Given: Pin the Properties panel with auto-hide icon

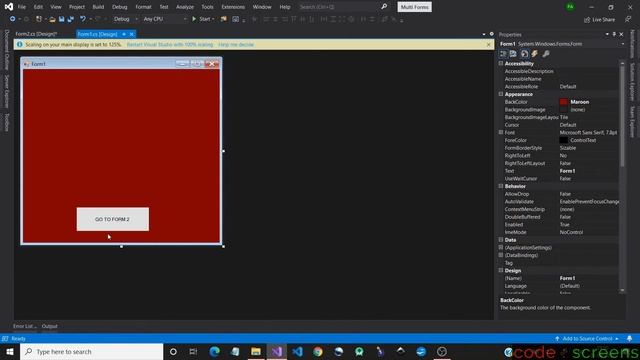Looking at the screenshot, I should point(614,34).
